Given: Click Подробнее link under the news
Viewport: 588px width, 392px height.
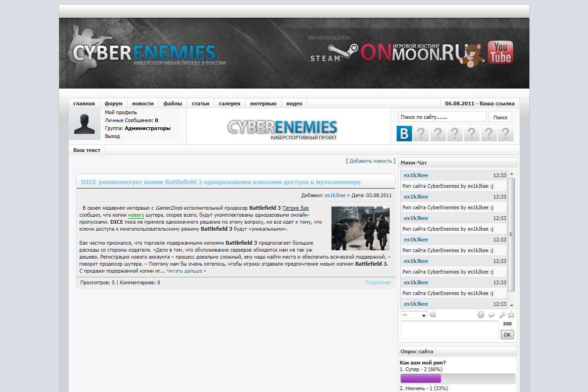Looking at the screenshot, I should click(x=378, y=282).
